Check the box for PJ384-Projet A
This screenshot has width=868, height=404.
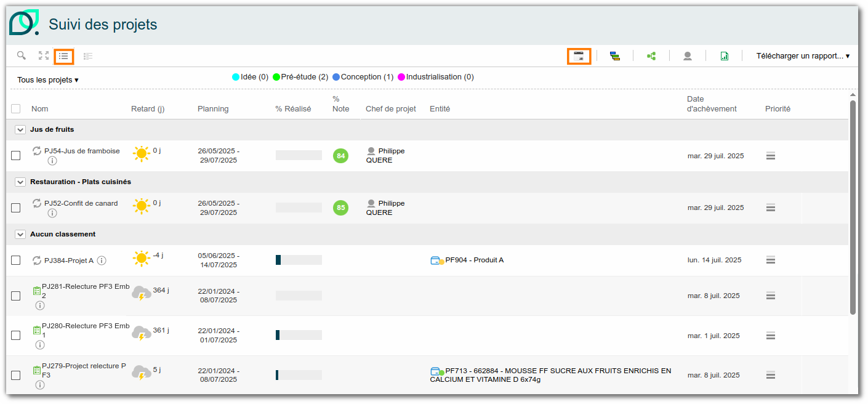coord(16,261)
